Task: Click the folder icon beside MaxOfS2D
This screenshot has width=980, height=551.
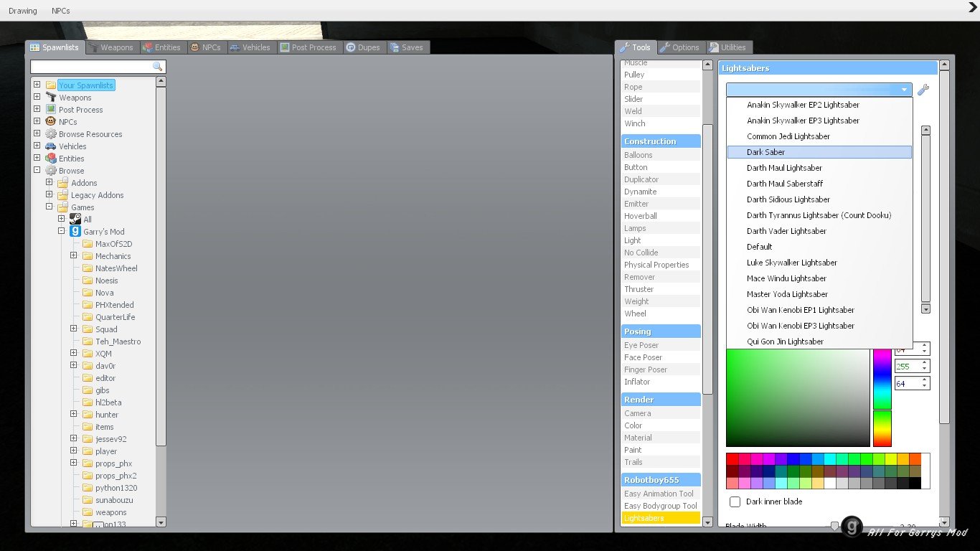Action: click(x=88, y=243)
